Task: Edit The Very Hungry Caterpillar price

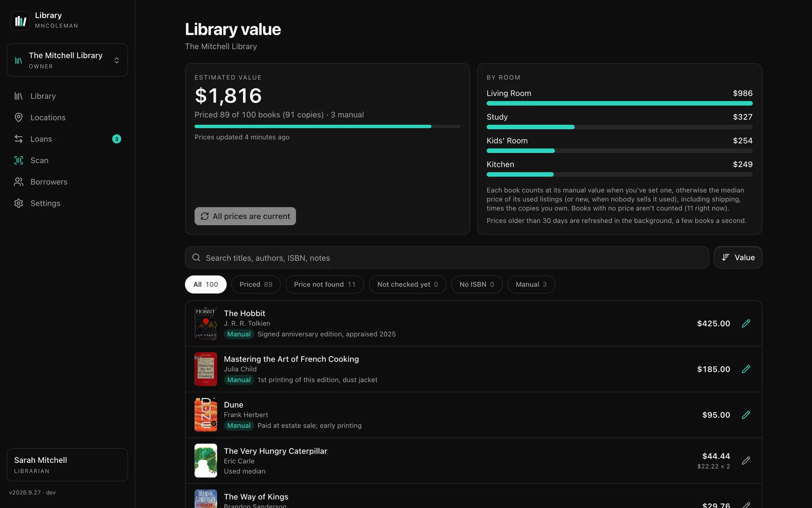Action: 746,461
